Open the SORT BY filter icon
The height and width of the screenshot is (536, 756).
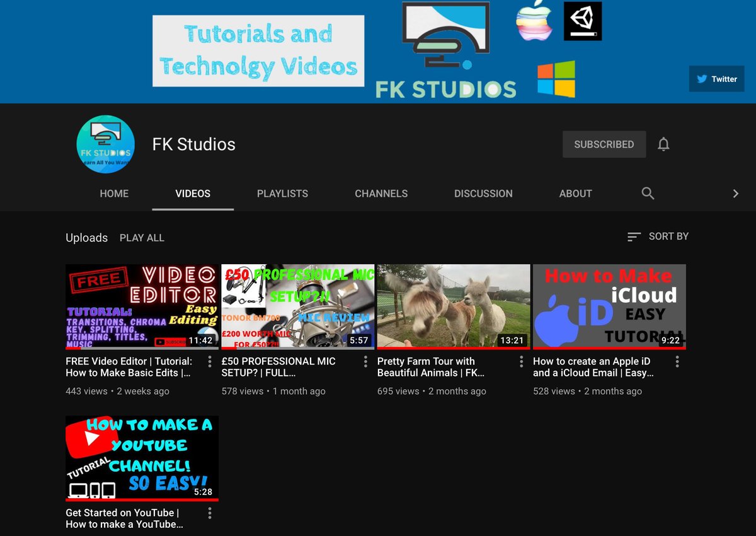tap(633, 236)
